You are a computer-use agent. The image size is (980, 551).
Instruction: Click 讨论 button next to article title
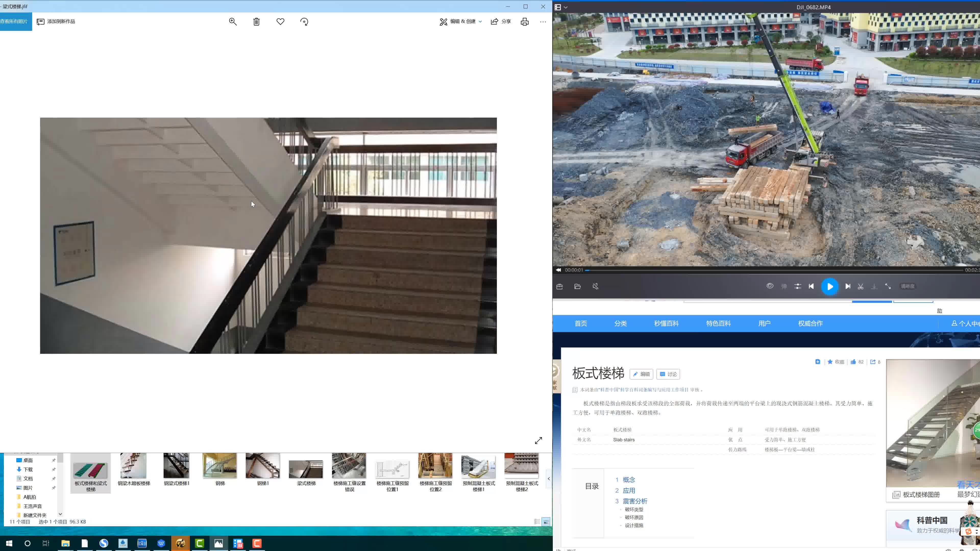click(668, 374)
